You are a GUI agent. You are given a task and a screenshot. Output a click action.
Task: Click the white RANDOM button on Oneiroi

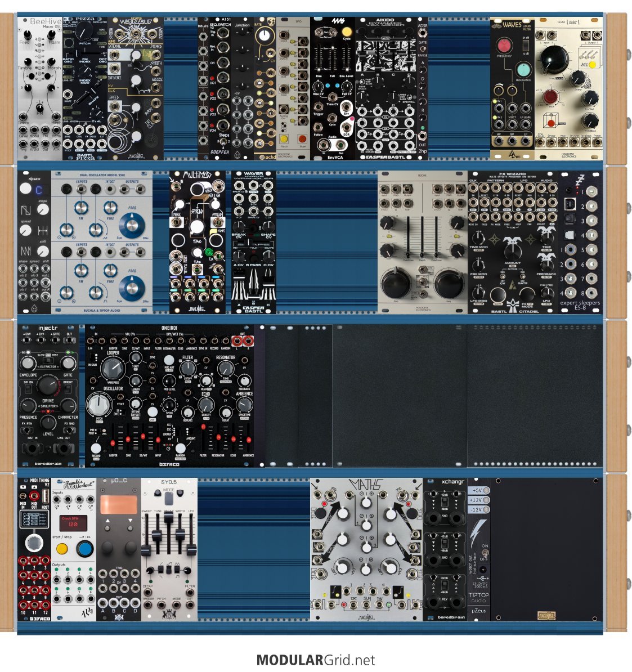[x=181, y=447]
